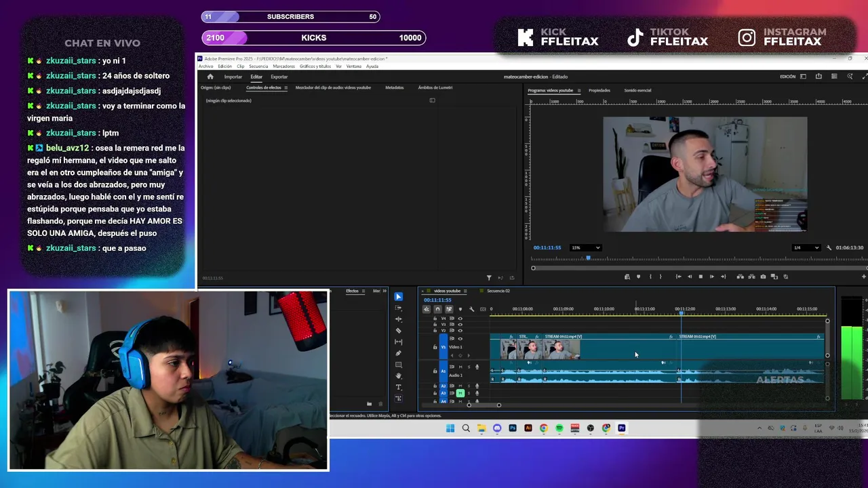Open Program monitor wrench settings

(x=829, y=248)
